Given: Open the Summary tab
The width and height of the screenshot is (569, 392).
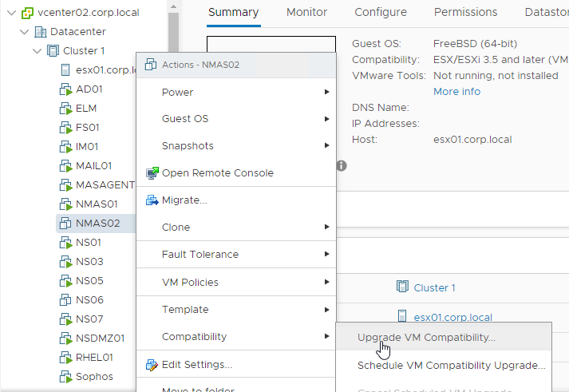Looking at the screenshot, I should [233, 12].
